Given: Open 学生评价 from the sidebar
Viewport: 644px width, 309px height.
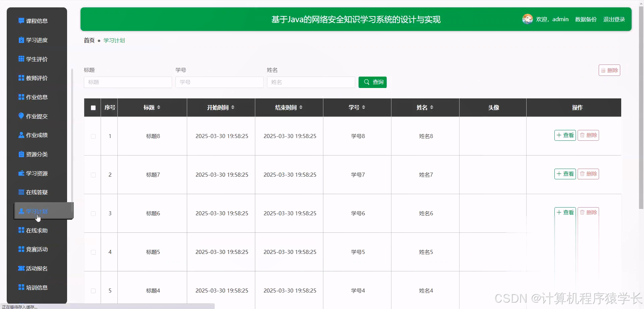Looking at the screenshot, I should pos(21,59).
